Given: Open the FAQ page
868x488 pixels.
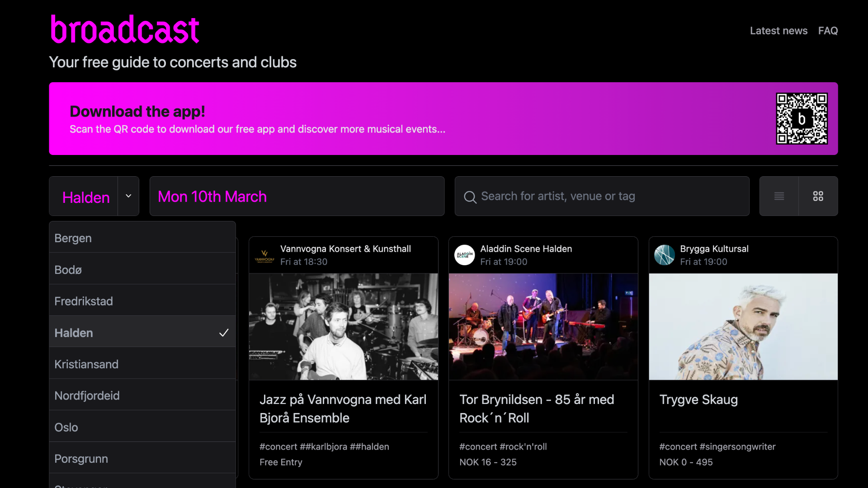Looking at the screenshot, I should 828,31.
